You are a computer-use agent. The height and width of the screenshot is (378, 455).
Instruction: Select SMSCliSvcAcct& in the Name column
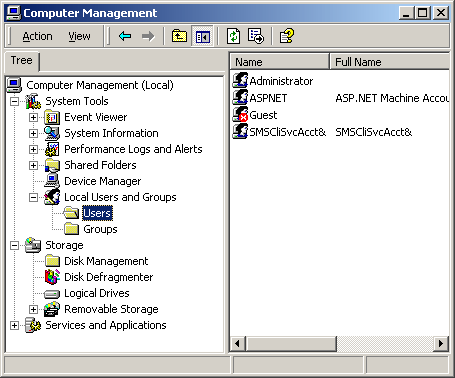[288, 132]
